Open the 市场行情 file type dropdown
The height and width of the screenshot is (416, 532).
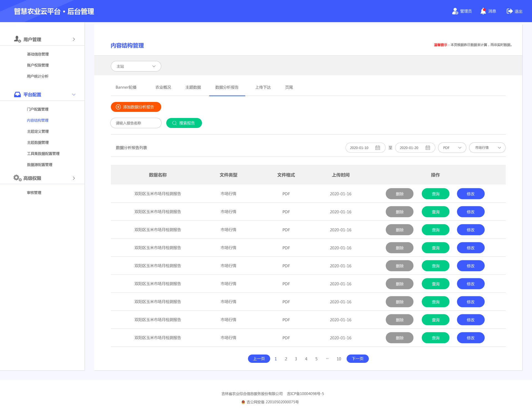tap(487, 148)
